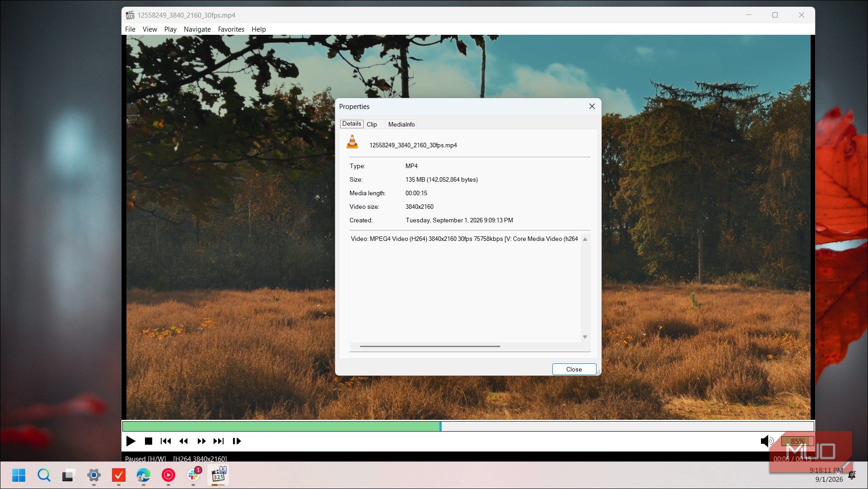The width and height of the screenshot is (868, 489).
Task: Open the Navigate menu
Action: (x=197, y=29)
